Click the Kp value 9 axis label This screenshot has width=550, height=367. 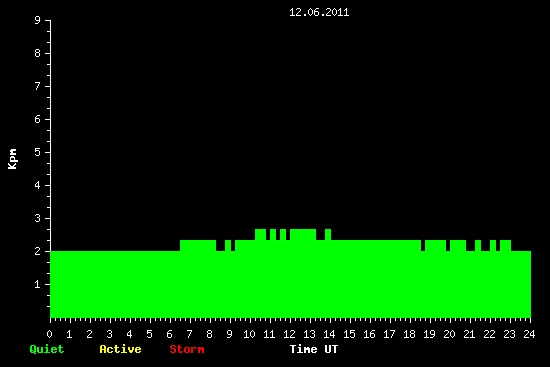click(x=38, y=20)
